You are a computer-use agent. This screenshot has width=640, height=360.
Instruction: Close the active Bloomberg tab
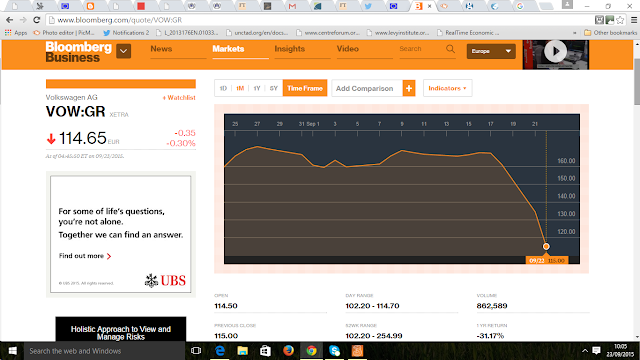click(429, 6)
